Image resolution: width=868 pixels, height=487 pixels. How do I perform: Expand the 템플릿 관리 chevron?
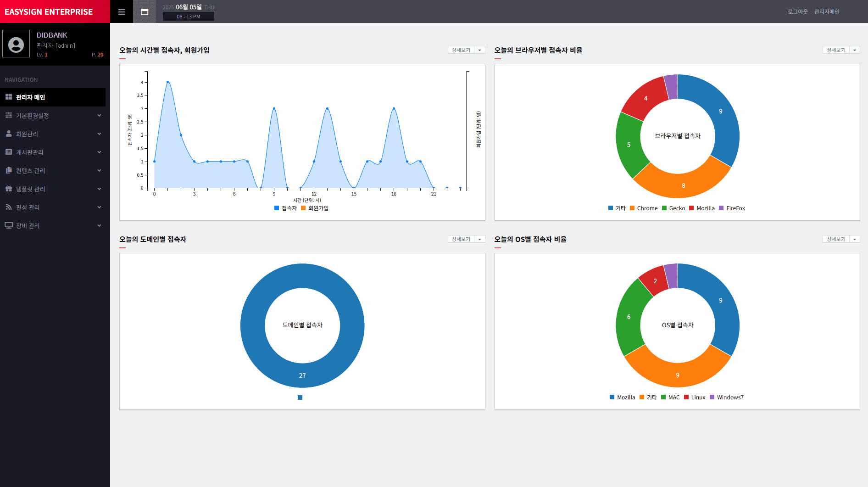pyautogui.click(x=99, y=189)
